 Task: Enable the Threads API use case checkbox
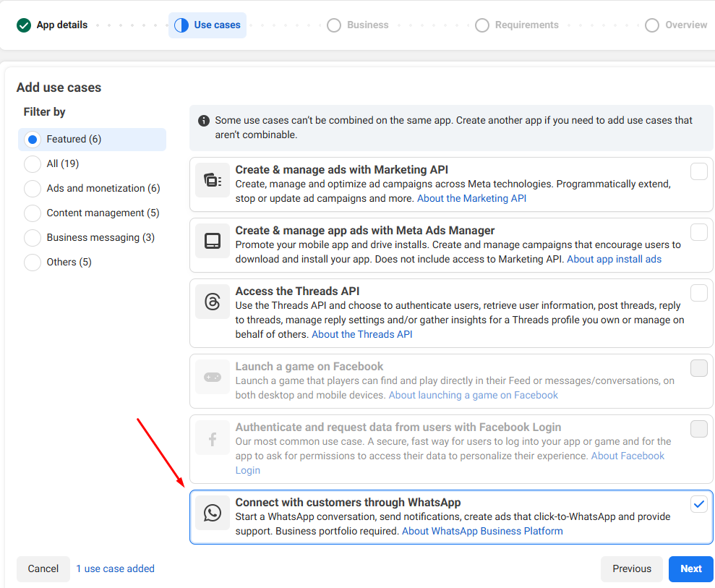698,293
